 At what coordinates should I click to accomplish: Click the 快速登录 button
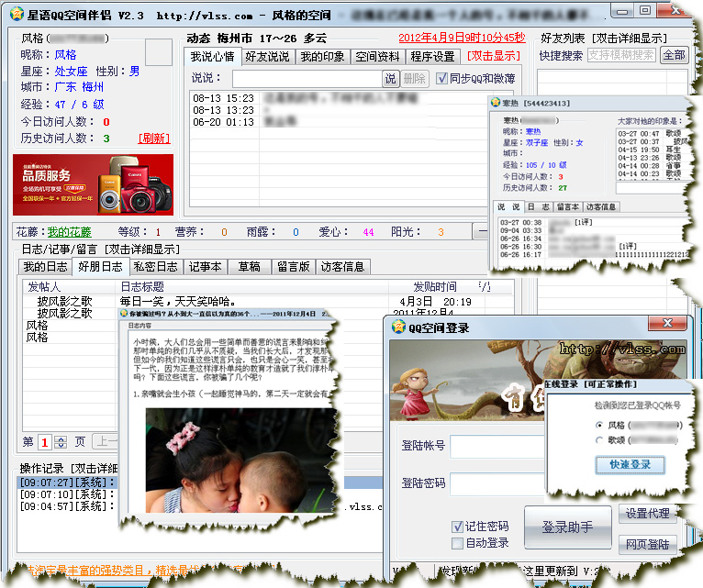tap(630, 465)
